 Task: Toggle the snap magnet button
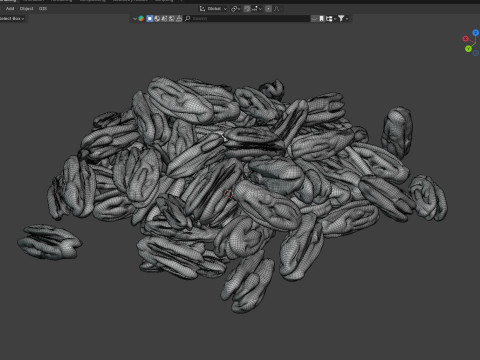247,9
